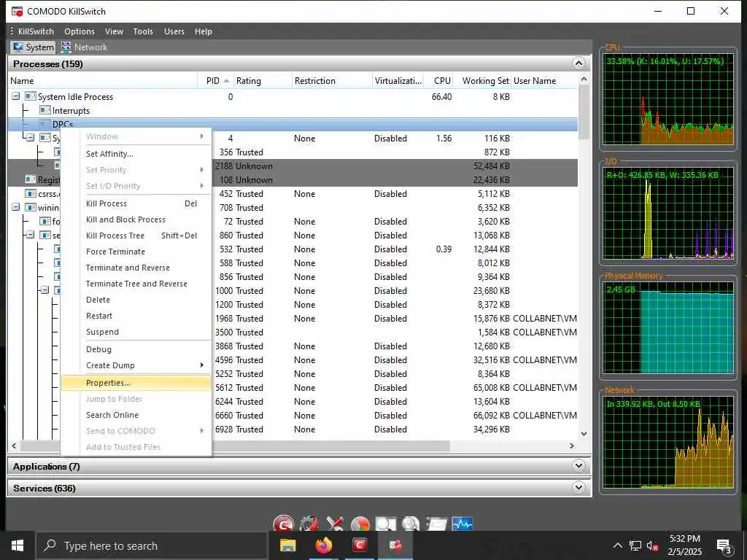Click the gear and red shield dock icon
This screenshot has width=747, height=560.
(x=309, y=524)
